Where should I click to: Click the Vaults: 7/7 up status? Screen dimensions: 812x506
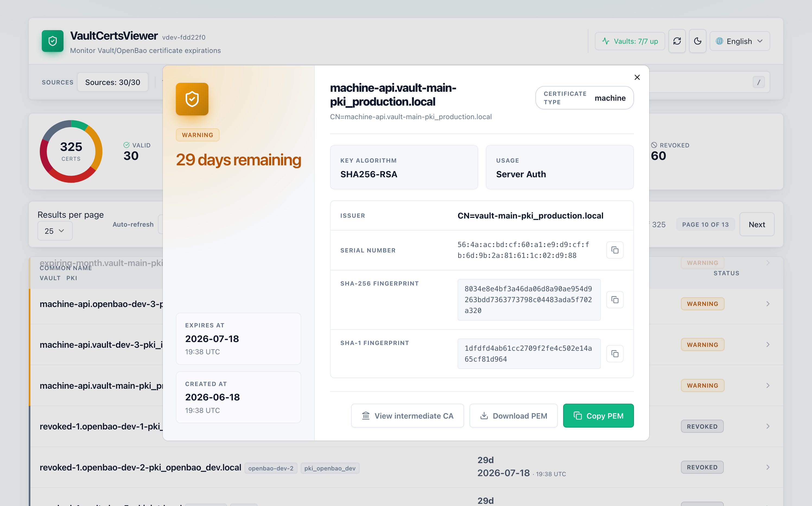(x=630, y=41)
